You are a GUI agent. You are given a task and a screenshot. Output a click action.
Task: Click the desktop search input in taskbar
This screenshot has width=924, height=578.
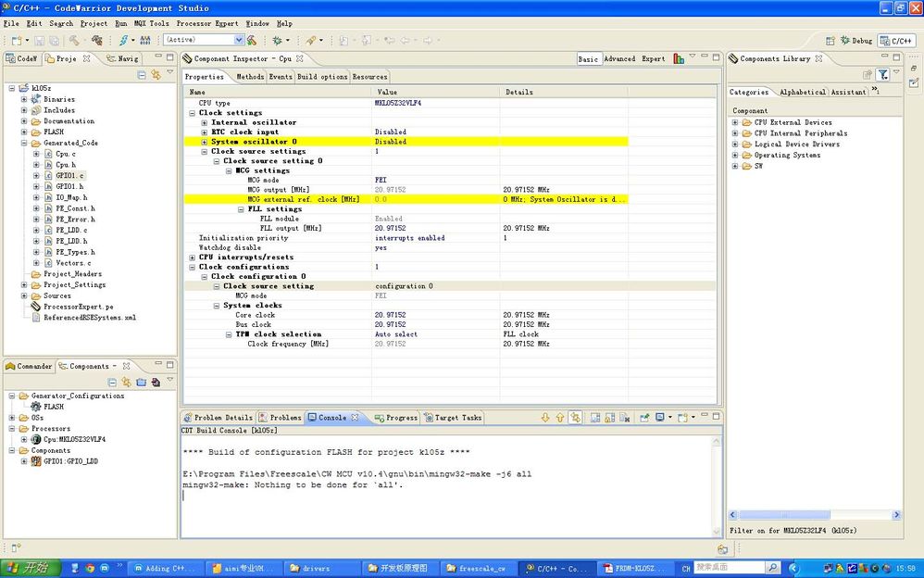730,568
